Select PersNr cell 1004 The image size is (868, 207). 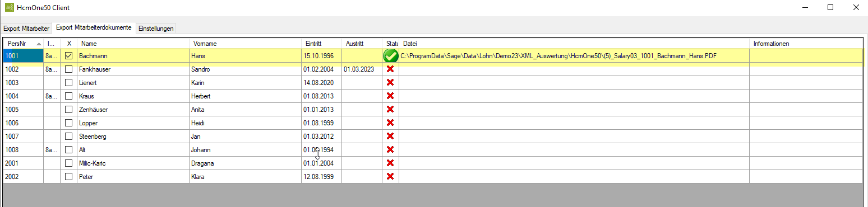(x=24, y=96)
